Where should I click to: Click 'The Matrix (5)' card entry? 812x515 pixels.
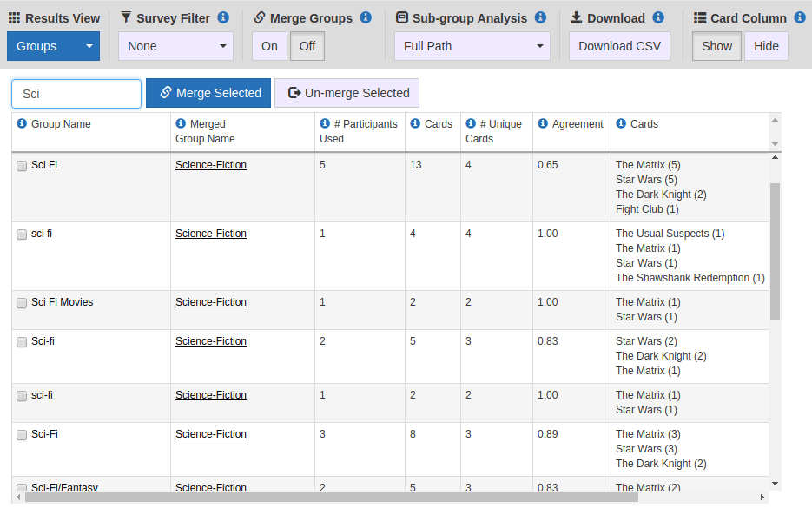pyautogui.click(x=649, y=165)
